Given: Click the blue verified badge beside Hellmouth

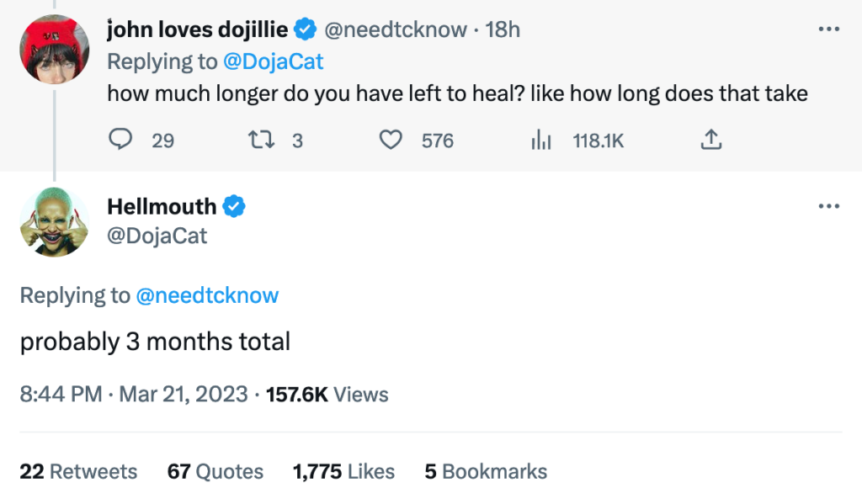Looking at the screenshot, I should (x=234, y=205).
